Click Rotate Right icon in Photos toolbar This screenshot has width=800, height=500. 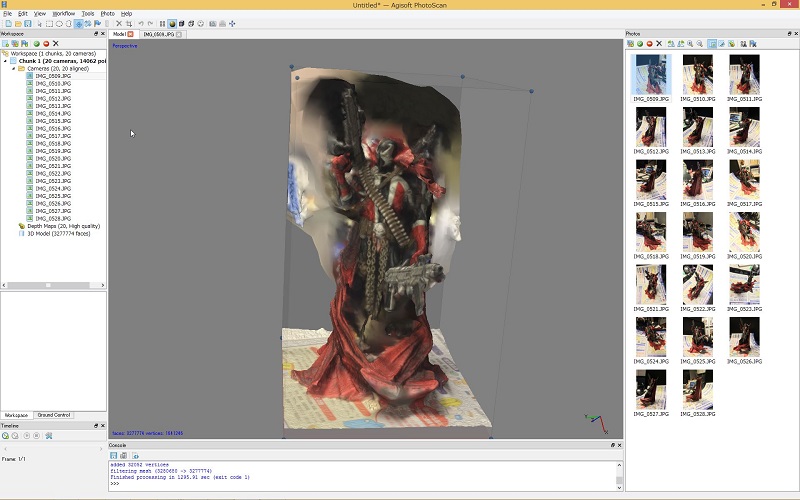(x=681, y=44)
